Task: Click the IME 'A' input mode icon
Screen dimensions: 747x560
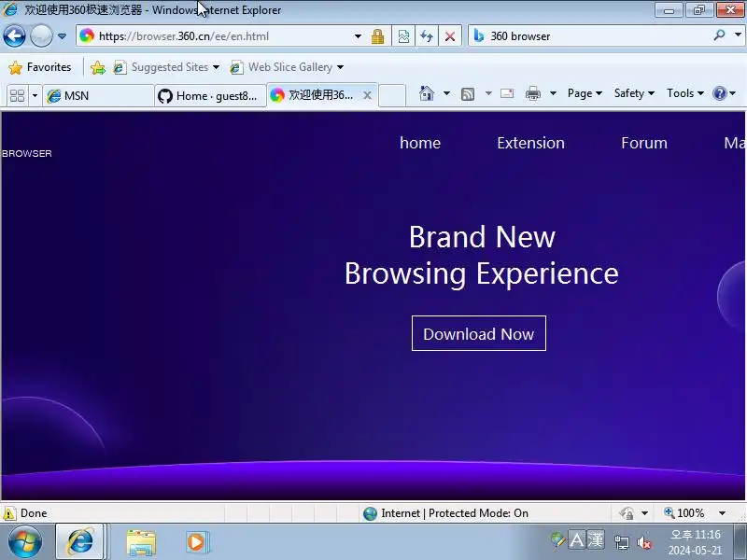Action: coord(576,540)
